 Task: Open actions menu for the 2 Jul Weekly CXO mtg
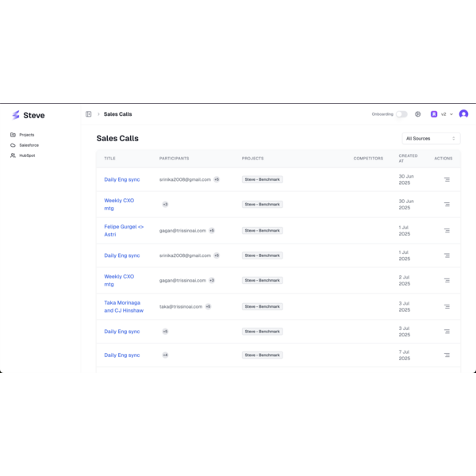[447, 280]
